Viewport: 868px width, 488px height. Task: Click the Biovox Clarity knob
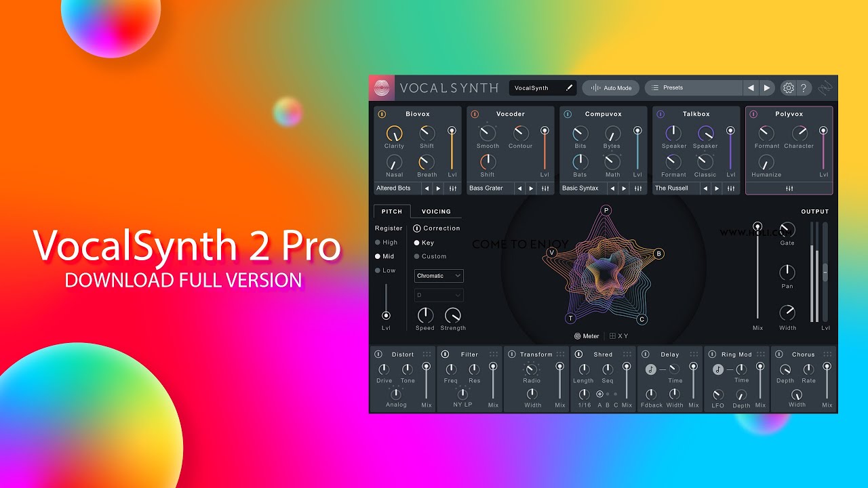pyautogui.click(x=394, y=134)
